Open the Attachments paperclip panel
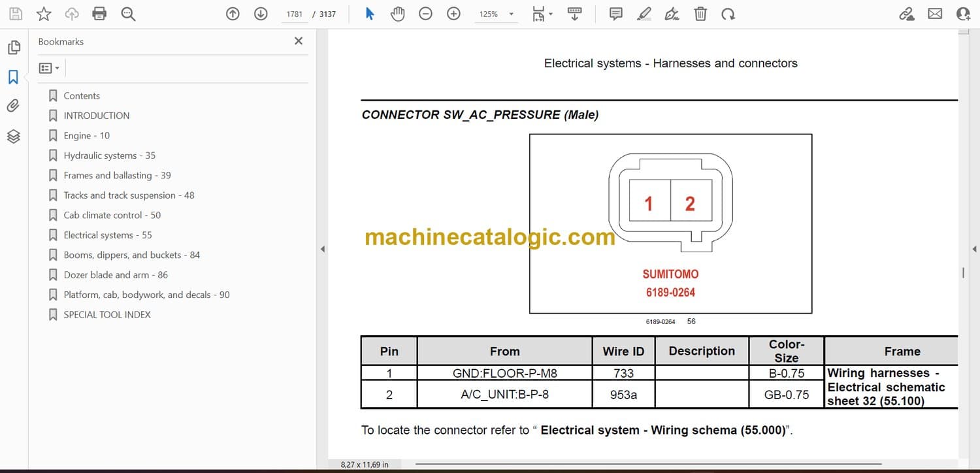The image size is (980, 473). [x=14, y=106]
